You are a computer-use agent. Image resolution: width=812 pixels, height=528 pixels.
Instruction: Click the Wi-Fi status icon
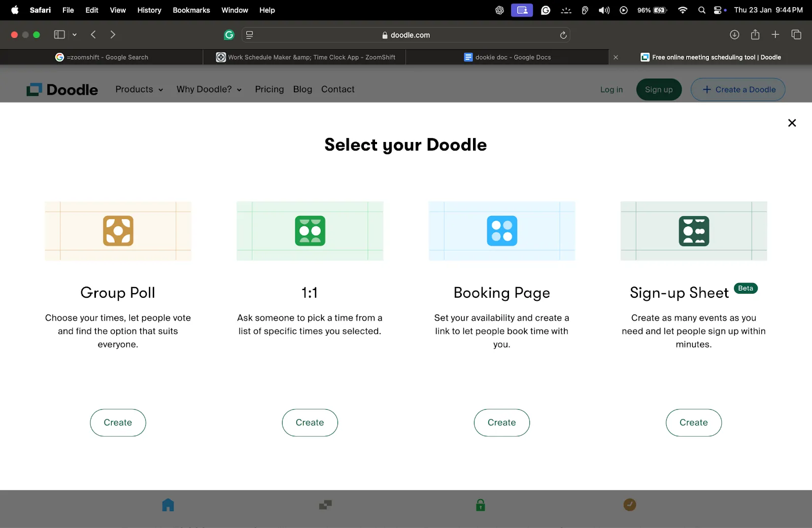pyautogui.click(x=683, y=10)
